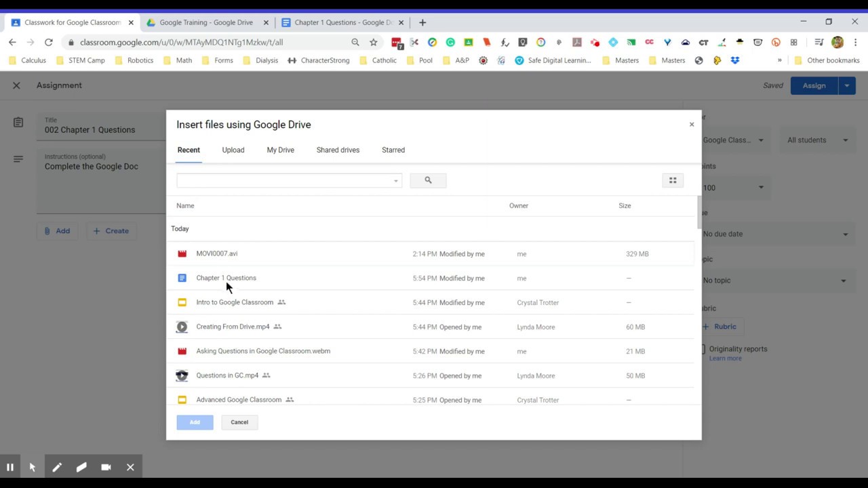Viewport: 868px width, 488px height.
Task: Open the Dropbox bookmark icon
Action: coord(735,60)
